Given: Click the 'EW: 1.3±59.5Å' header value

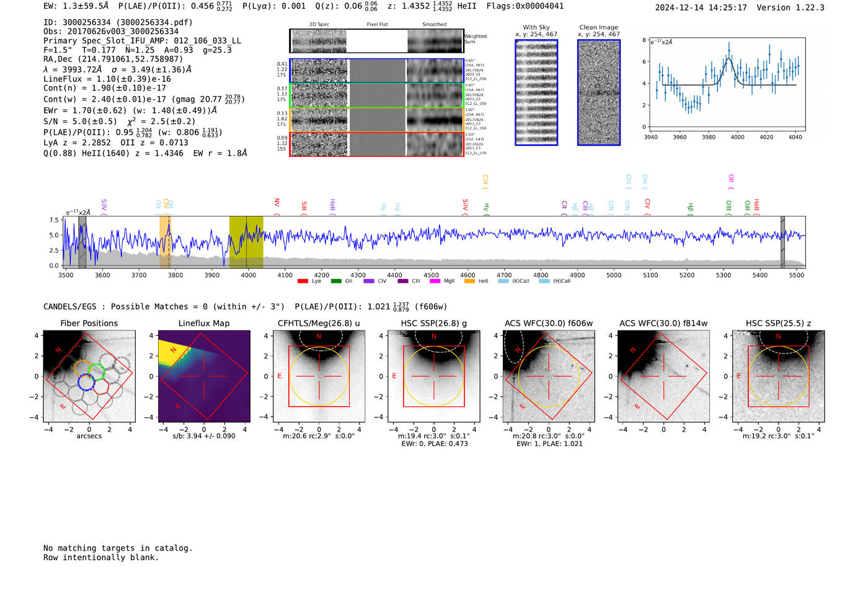Looking at the screenshot, I should pyautogui.click(x=76, y=6).
